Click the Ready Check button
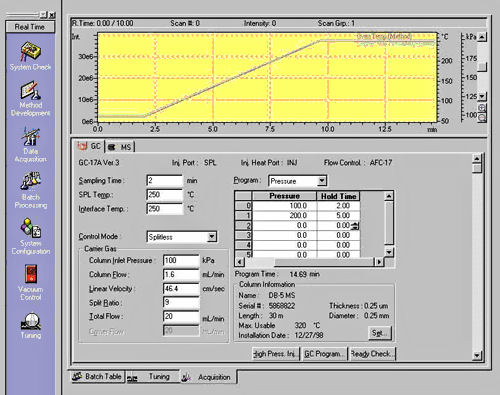 371,354
